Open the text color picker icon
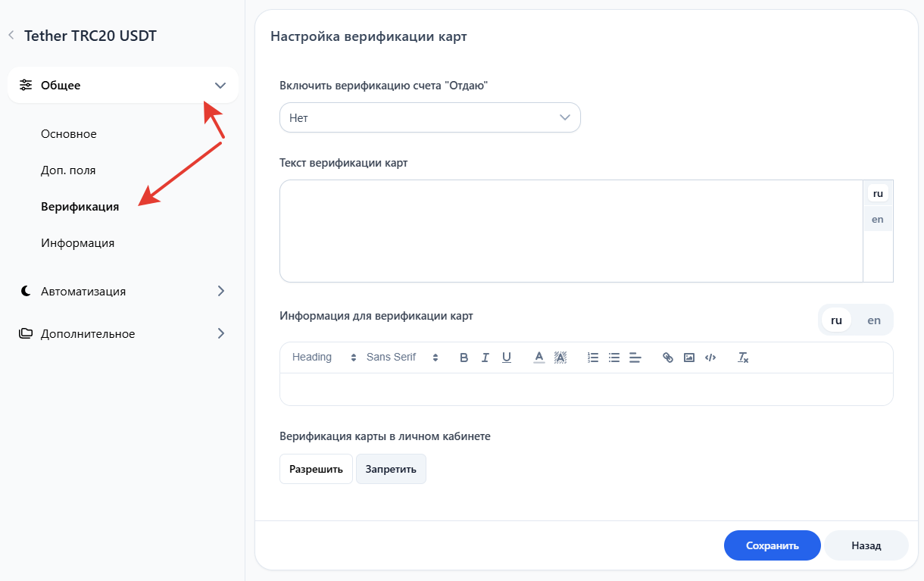 [538, 358]
